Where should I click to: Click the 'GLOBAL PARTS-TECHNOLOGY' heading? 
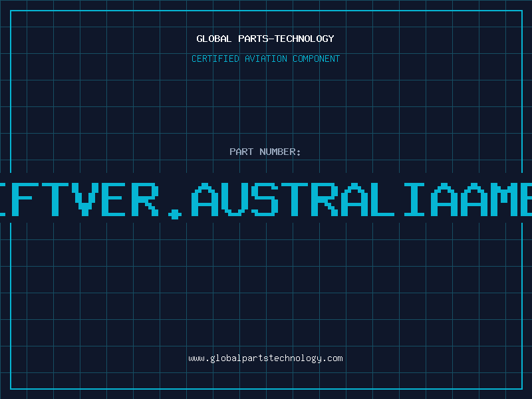pyautogui.click(x=265, y=39)
